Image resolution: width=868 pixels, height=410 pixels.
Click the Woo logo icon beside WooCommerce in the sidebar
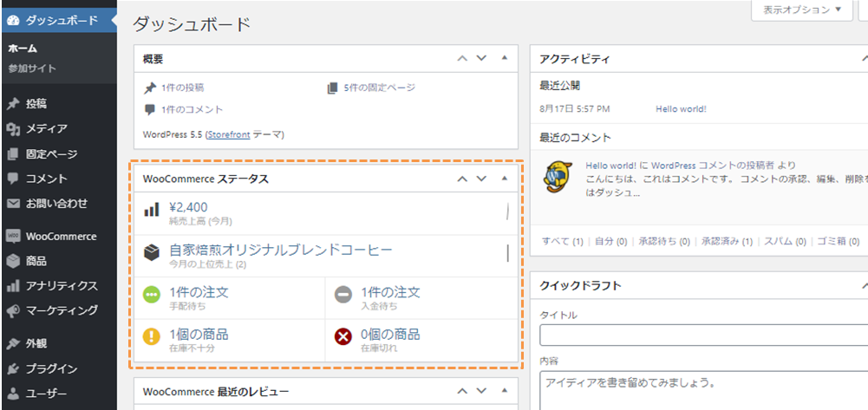coord(14,237)
